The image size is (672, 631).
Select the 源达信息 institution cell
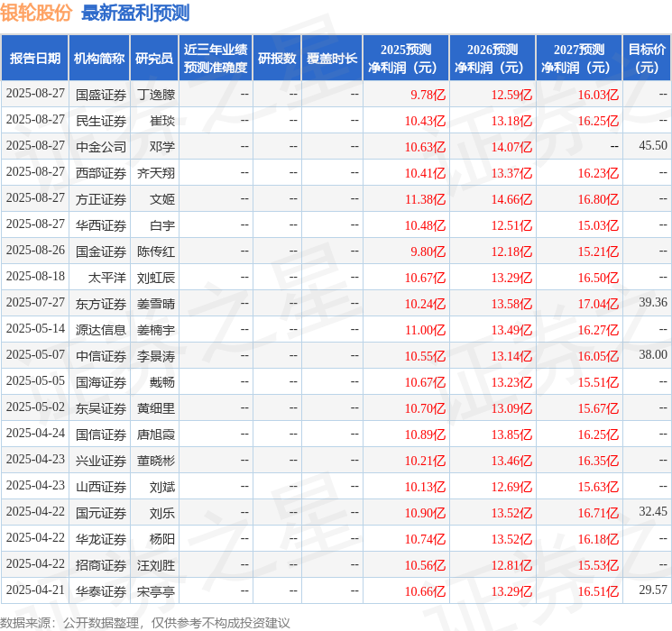[101, 330]
